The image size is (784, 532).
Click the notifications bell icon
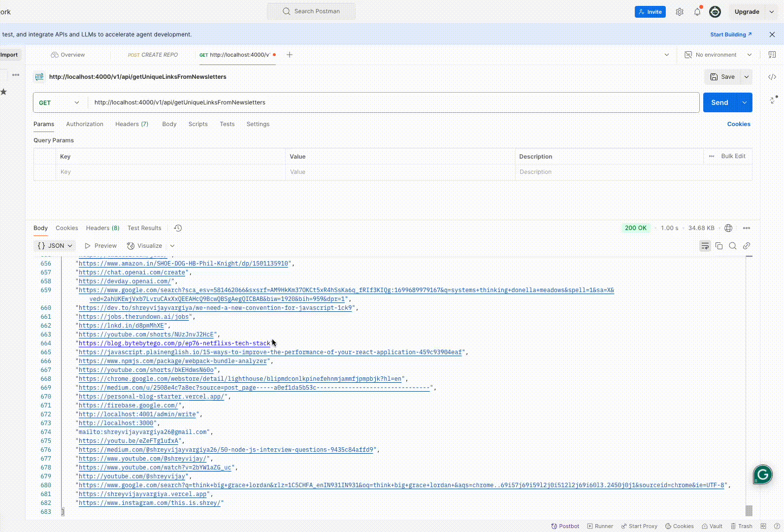coord(697,12)
